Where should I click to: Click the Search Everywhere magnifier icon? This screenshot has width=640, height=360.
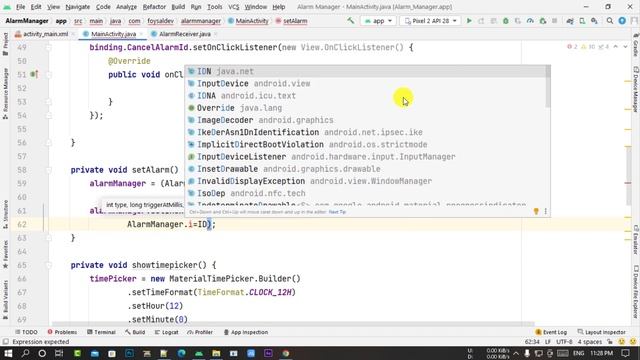610,21
